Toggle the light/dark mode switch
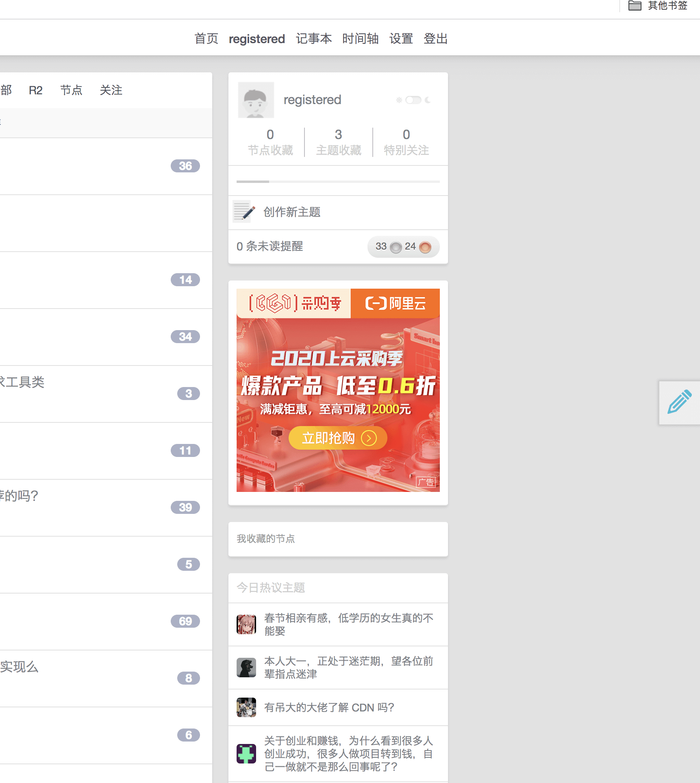 coord(413,100)
